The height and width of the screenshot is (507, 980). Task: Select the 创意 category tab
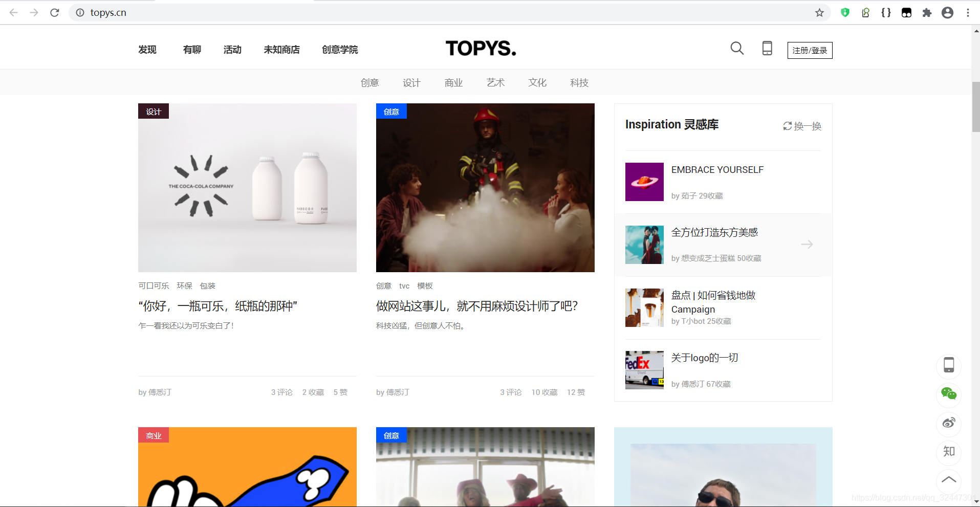click(x=369, y=83)
